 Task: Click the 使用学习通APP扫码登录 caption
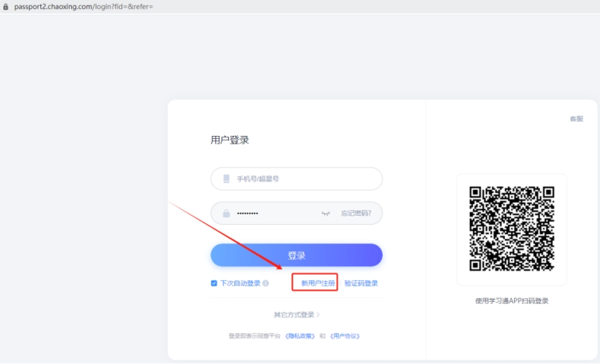512,300
